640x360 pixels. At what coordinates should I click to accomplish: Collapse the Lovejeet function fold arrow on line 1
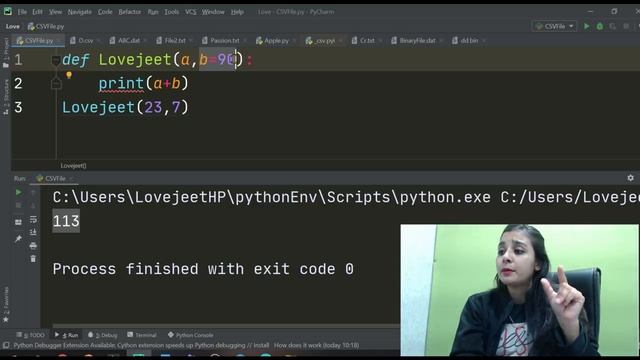56,60
